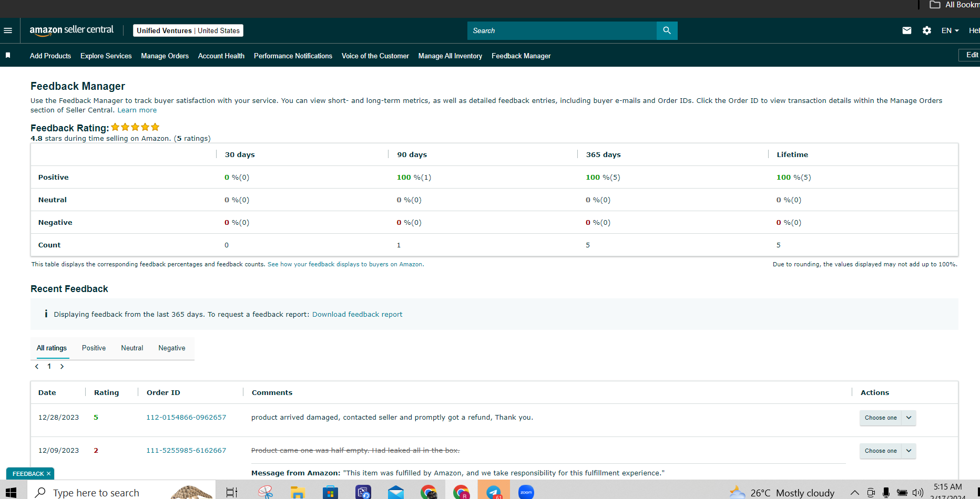Open order 111-5255985-6162667

point(186,451)
